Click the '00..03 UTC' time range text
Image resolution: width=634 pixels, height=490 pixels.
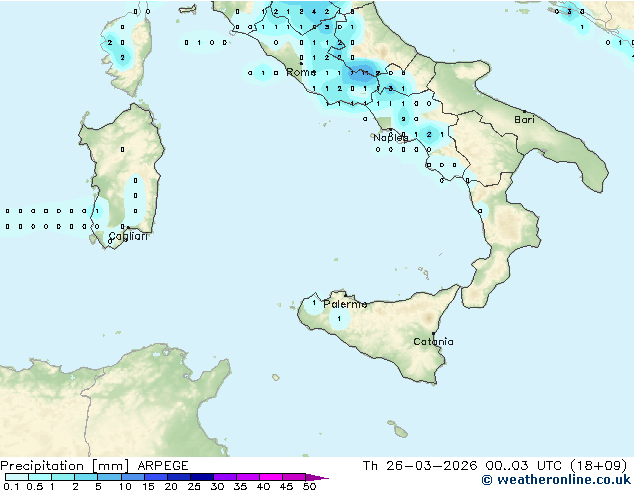(523, 465)
